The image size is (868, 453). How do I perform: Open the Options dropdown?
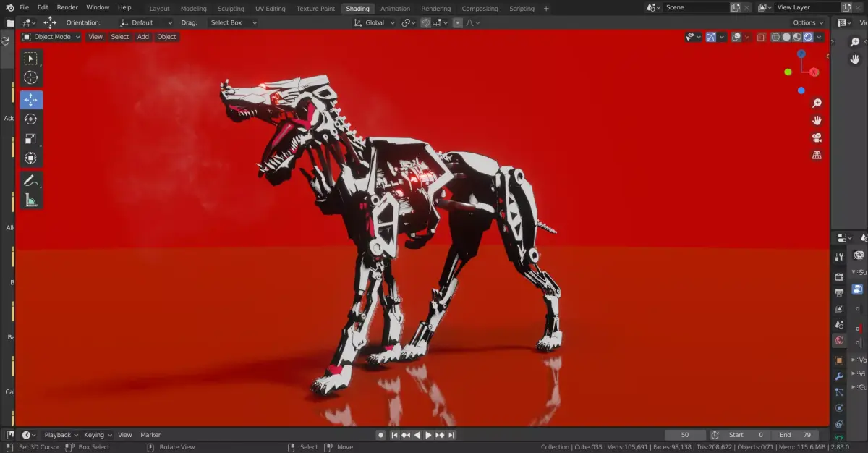coord(809,22)
